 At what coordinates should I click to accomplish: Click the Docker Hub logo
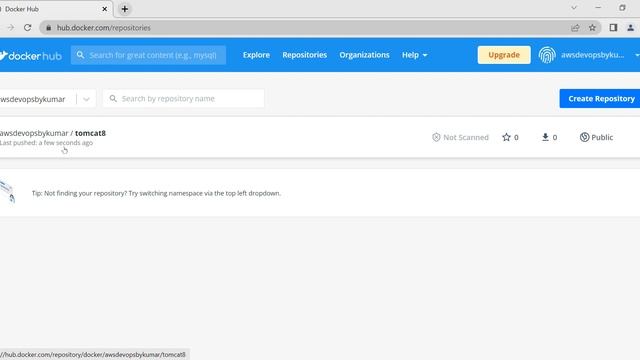31,55
